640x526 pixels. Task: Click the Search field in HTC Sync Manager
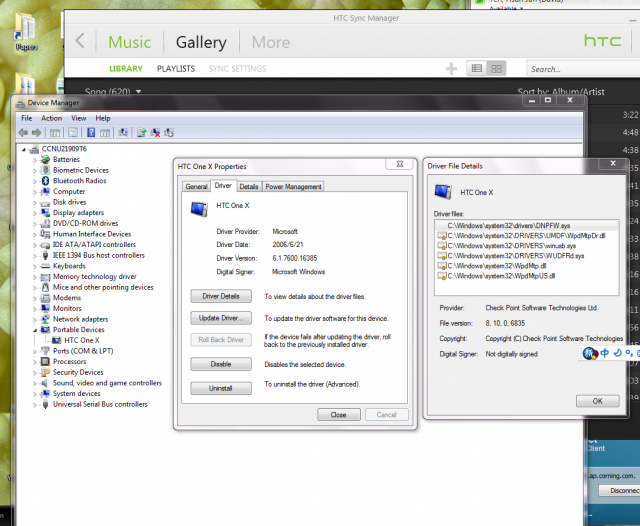click(x=583, y=69)
